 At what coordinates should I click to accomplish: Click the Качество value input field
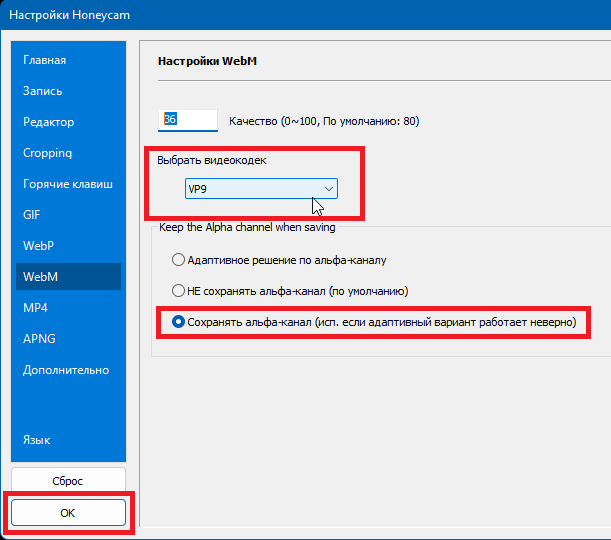pos(188,120)
